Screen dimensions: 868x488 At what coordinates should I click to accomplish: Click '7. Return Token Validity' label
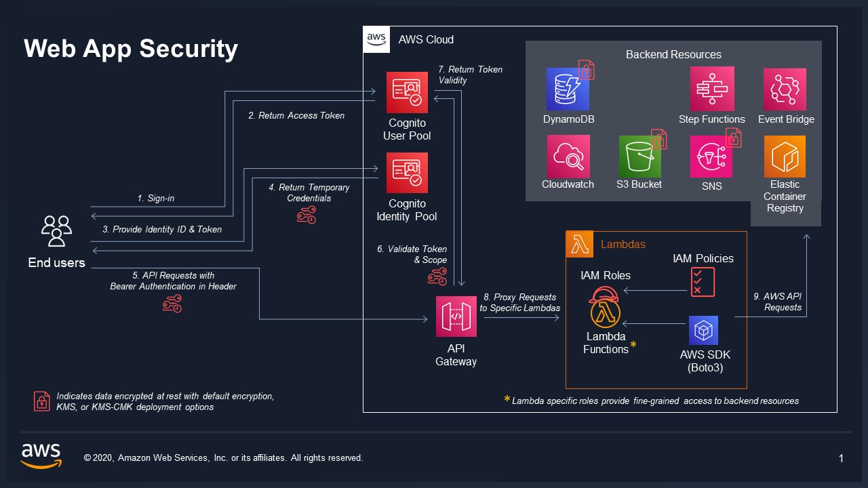tap(470, 75)
